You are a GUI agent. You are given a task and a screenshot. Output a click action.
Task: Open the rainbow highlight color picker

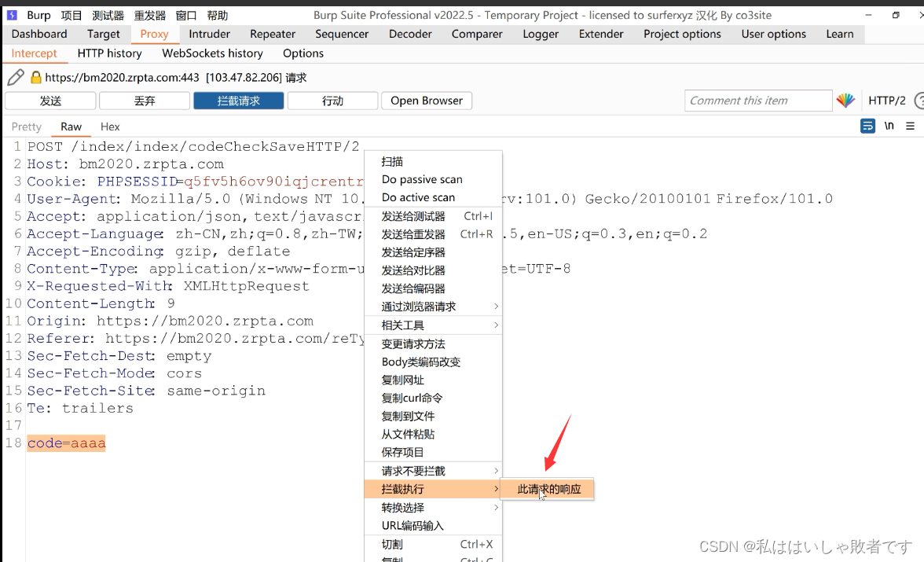point(845,101)
